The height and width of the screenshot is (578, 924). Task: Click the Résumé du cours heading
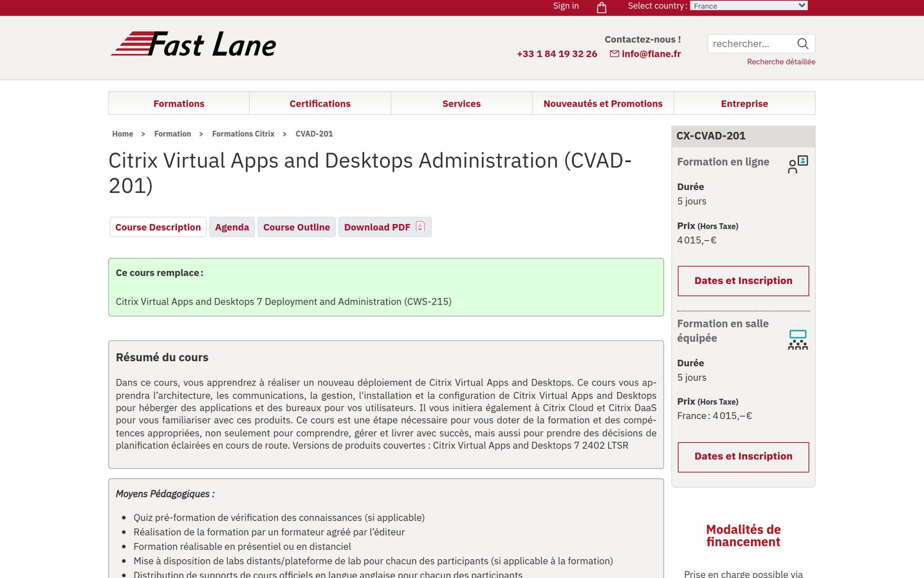pyautogui.click(x=162, y=357)
